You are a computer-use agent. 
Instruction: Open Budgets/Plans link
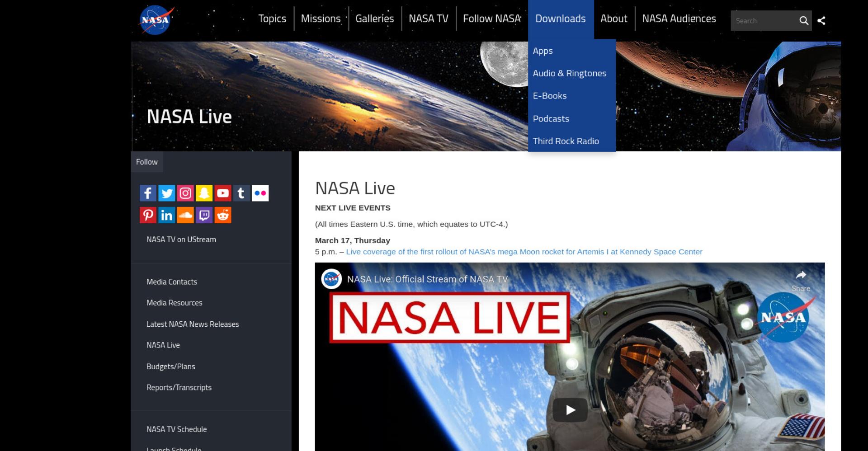(x=171, y=366)
